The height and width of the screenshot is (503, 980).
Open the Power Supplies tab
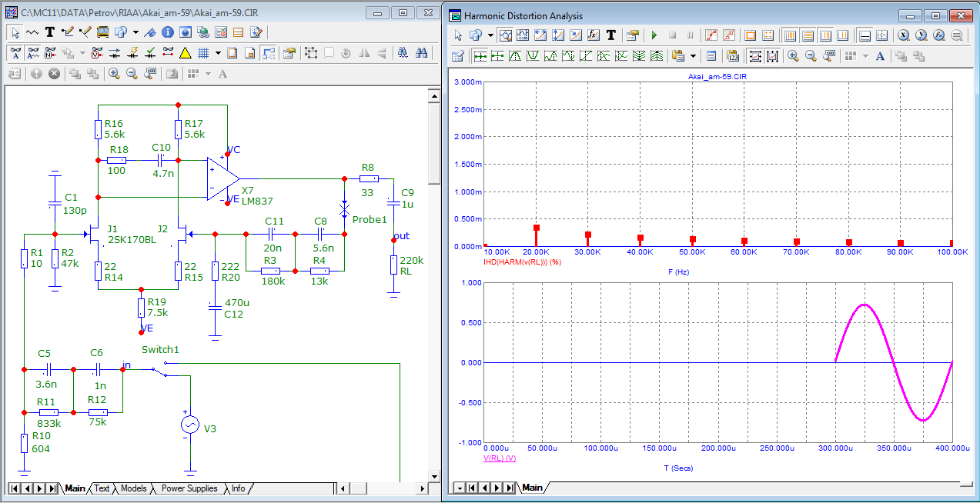(191, 488)
